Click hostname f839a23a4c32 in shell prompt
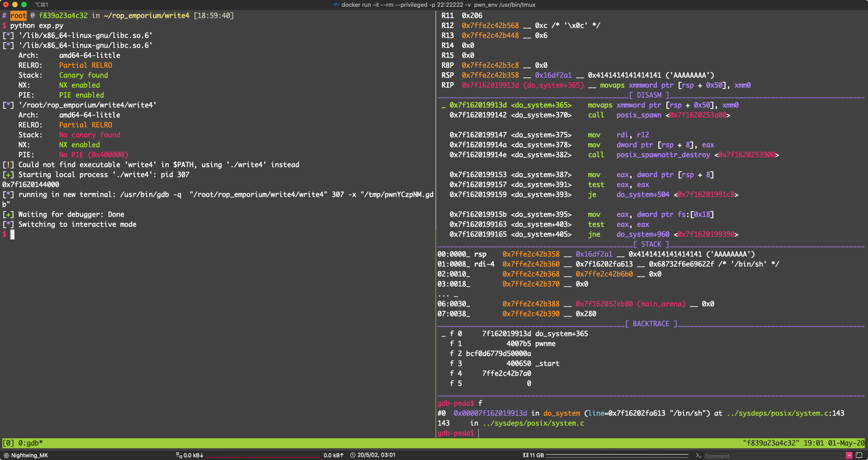This screenshot has height=460, width=868. 63,16
